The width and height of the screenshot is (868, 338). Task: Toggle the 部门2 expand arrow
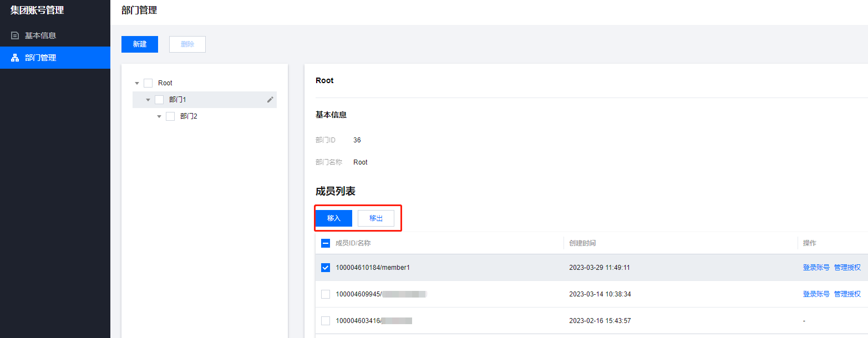click(x=159, y=116)
